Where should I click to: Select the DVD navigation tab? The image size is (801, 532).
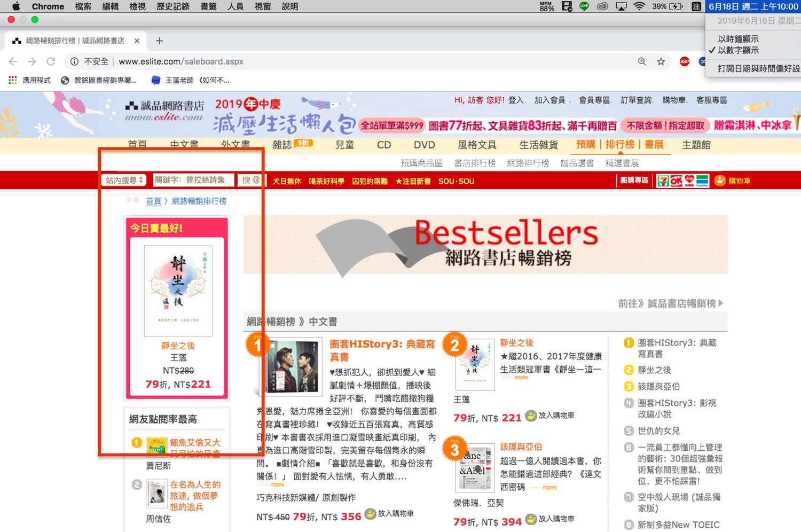click(x=425, y=145)
